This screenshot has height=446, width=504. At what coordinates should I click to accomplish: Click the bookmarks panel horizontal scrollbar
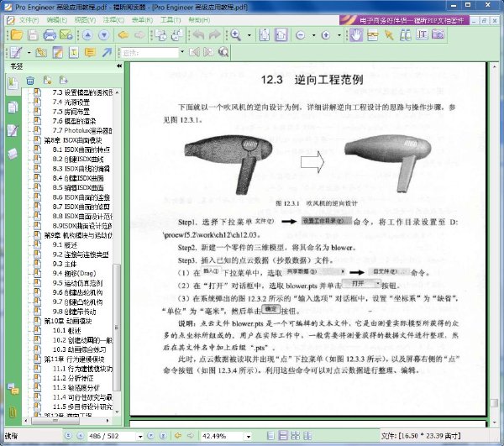(55, 420)
